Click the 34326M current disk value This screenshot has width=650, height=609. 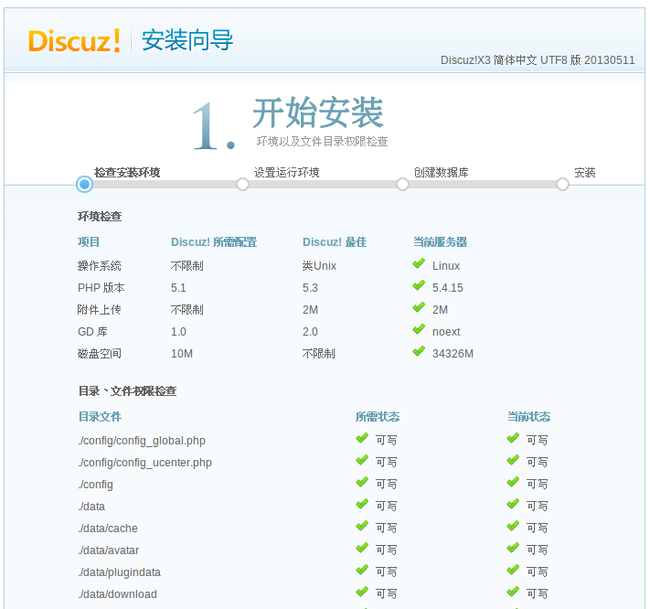(453, 354)
